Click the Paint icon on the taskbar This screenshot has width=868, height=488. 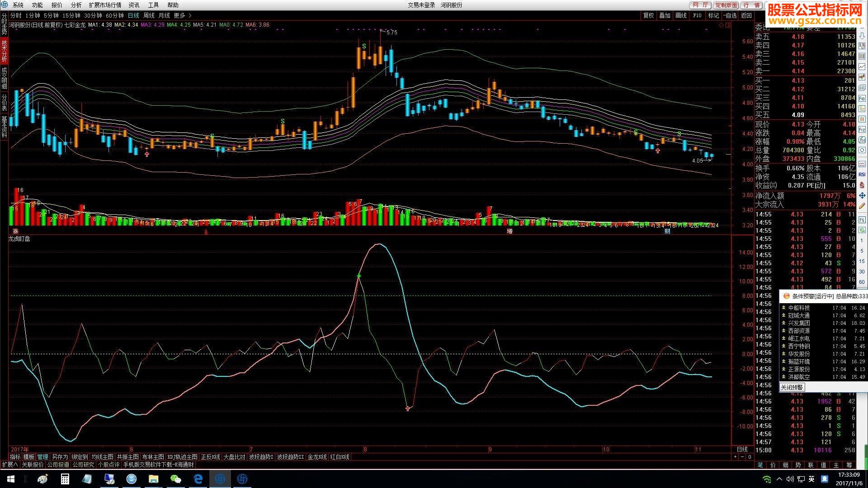click(43, 479)
